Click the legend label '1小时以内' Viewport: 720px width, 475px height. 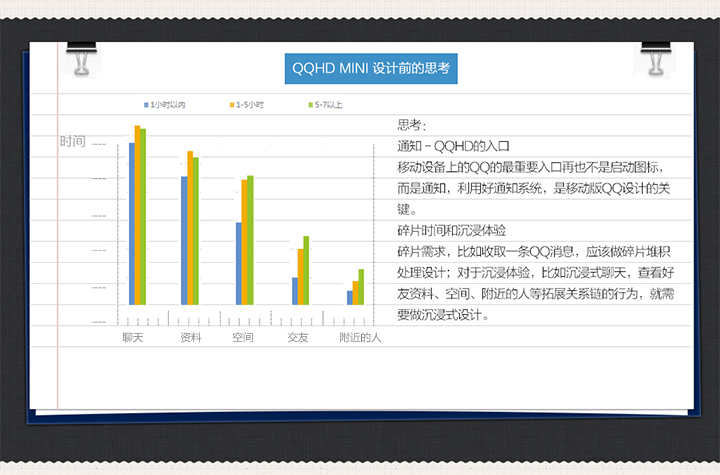(x=168, y=105)
